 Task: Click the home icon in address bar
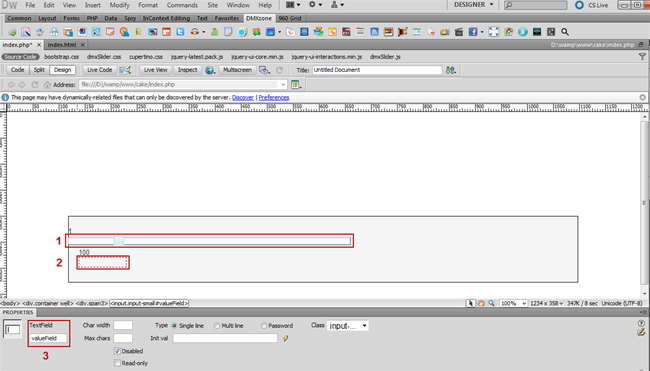[47, 85]
